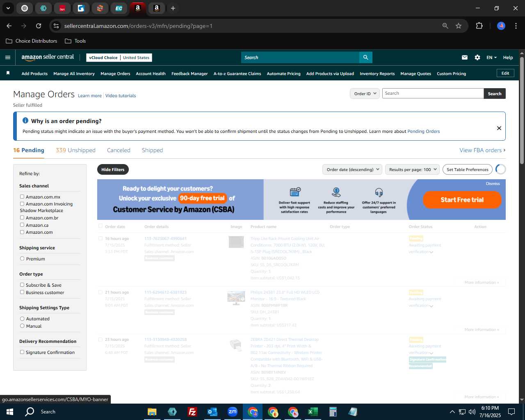Open the Pending Orders help link
The width and height of the screenshot is (525, 420).
pos(423,131)
